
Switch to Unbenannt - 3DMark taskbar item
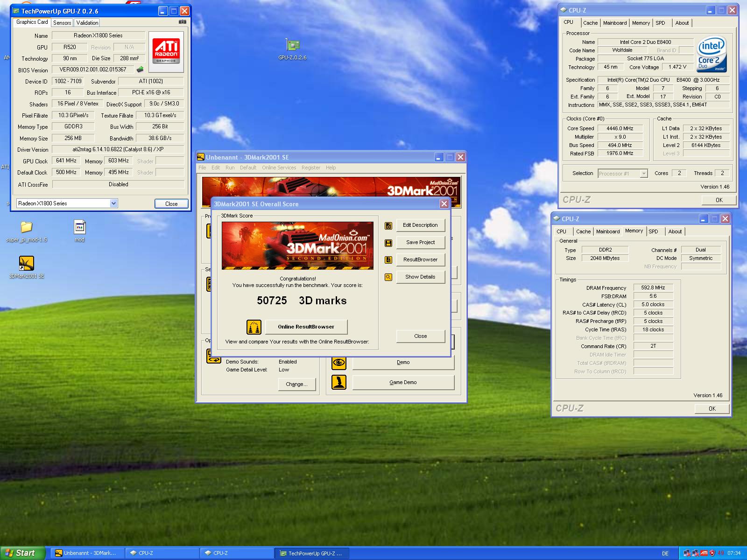pos(87,553)
